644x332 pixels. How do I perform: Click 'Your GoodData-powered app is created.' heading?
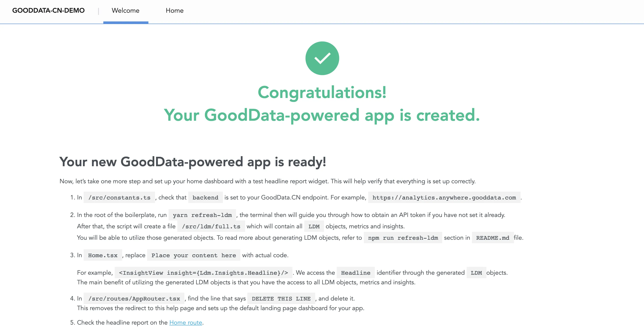(322, 115)
